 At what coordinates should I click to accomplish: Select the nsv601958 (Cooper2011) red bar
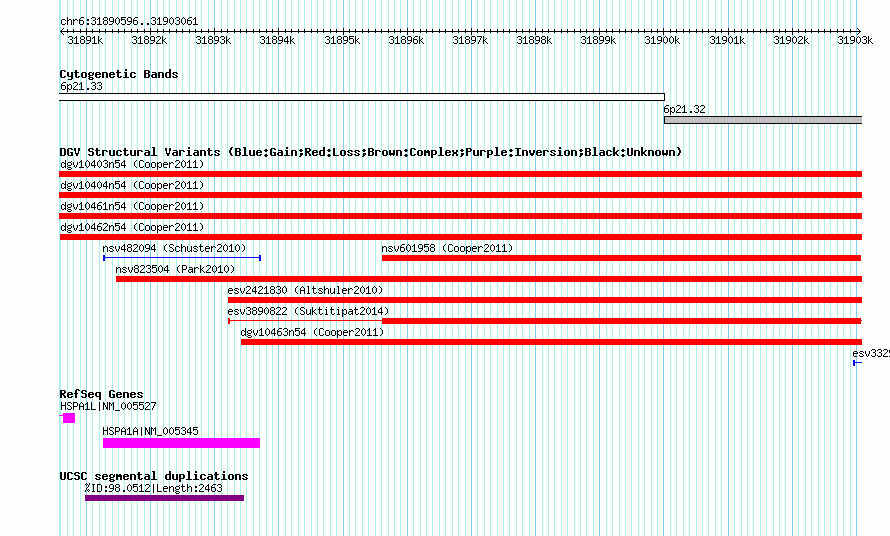[622, 258]
